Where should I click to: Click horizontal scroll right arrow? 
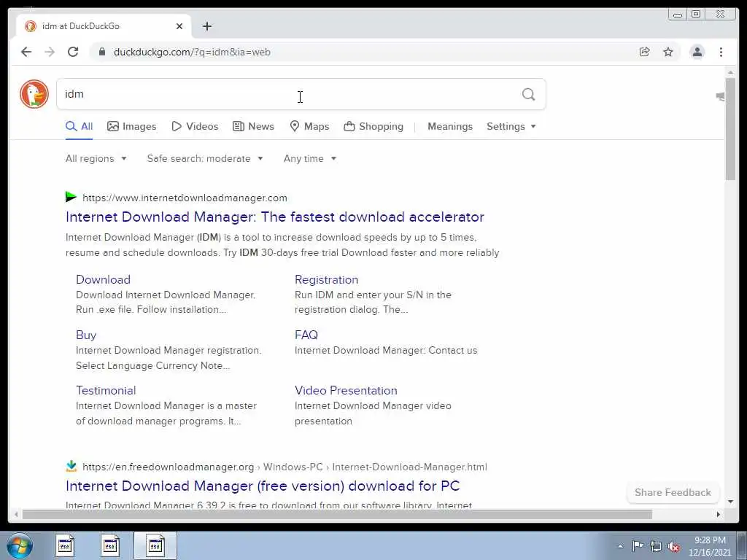point(719,514)
